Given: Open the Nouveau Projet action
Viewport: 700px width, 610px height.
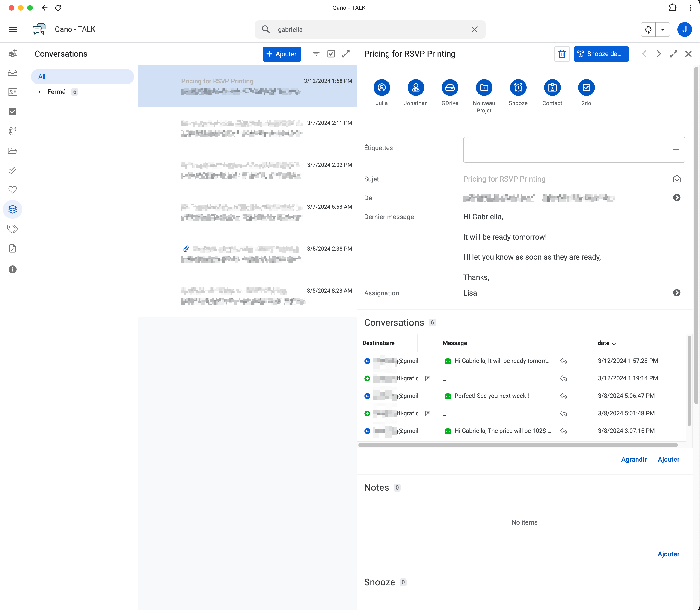Looking at the screenshot, I should (x=484, y=88).
